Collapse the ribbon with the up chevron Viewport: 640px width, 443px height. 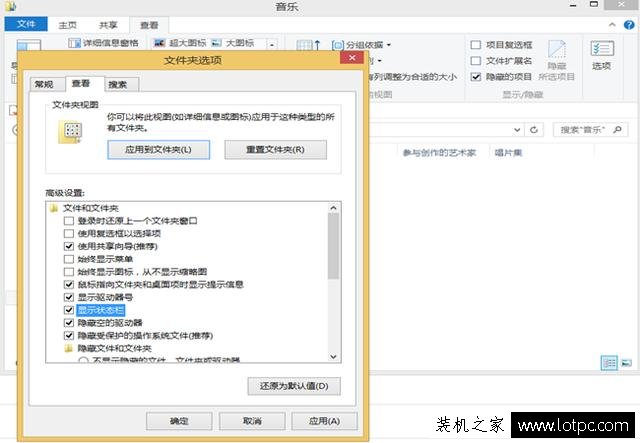(612, 25)
